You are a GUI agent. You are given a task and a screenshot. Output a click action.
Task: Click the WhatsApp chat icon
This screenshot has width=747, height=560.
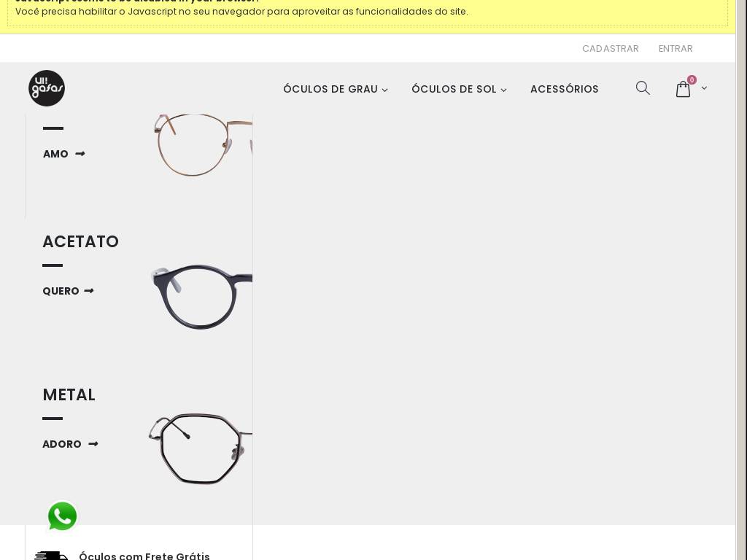coord(63,516)
